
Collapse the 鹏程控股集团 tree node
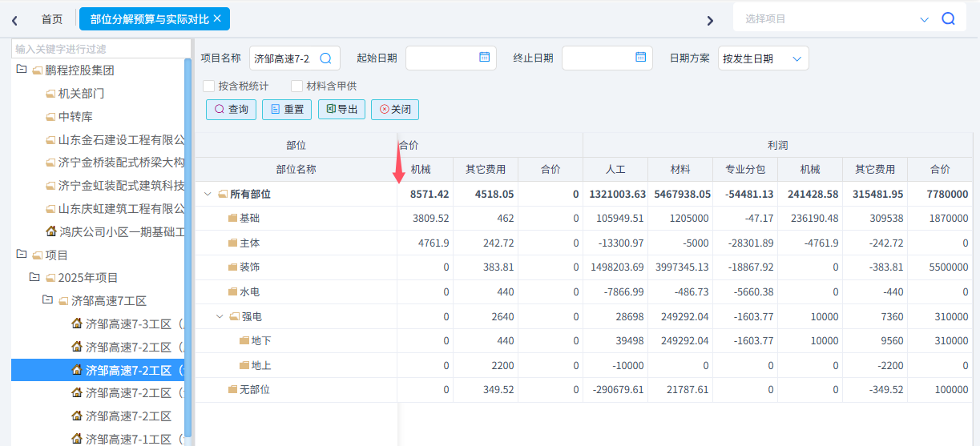pos(22,70)
